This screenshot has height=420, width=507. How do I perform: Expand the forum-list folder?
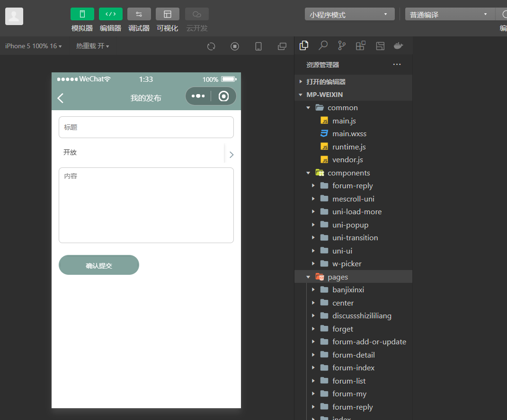[354, 381]
